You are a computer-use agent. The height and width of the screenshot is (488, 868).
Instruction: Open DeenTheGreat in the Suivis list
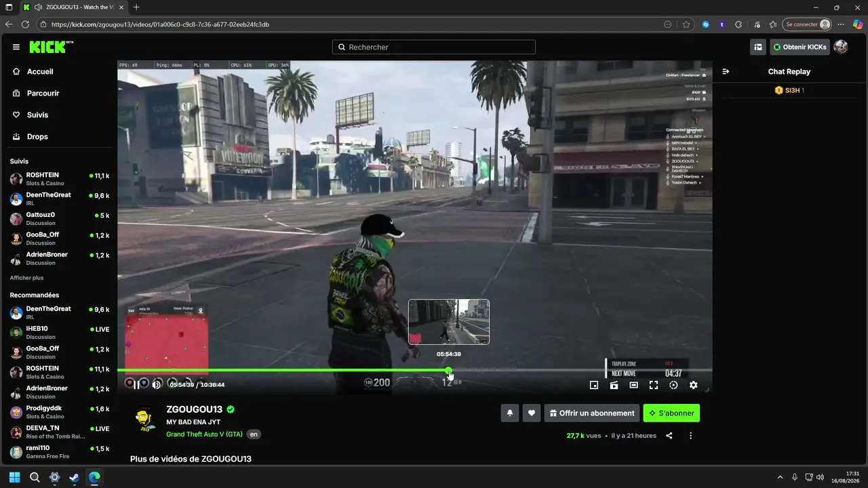tap(60, 199)
